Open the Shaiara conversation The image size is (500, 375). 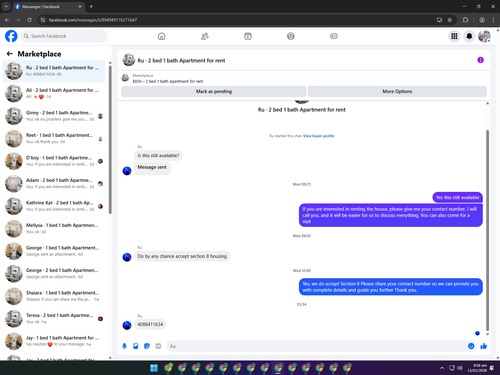(x=54, y=296)
